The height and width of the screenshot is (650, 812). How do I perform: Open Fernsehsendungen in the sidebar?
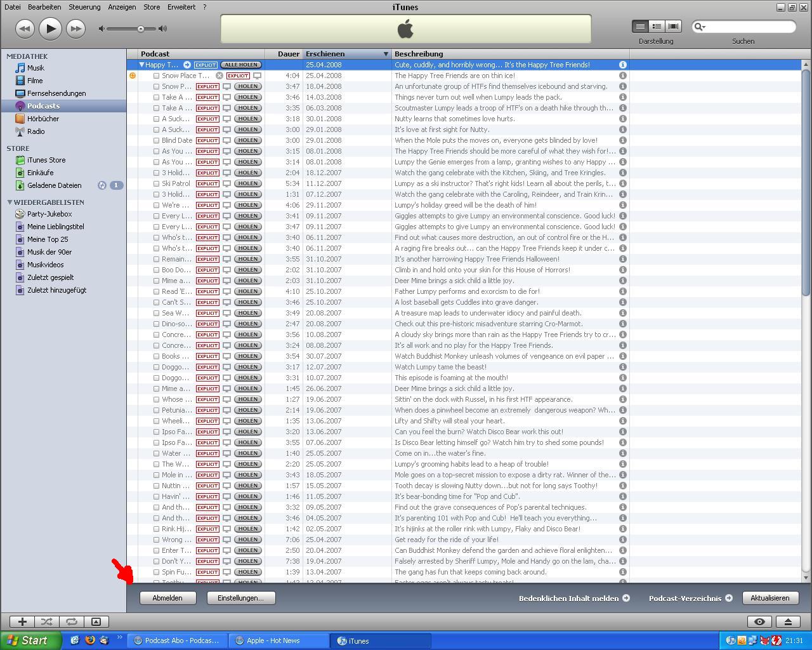[56, 93]
